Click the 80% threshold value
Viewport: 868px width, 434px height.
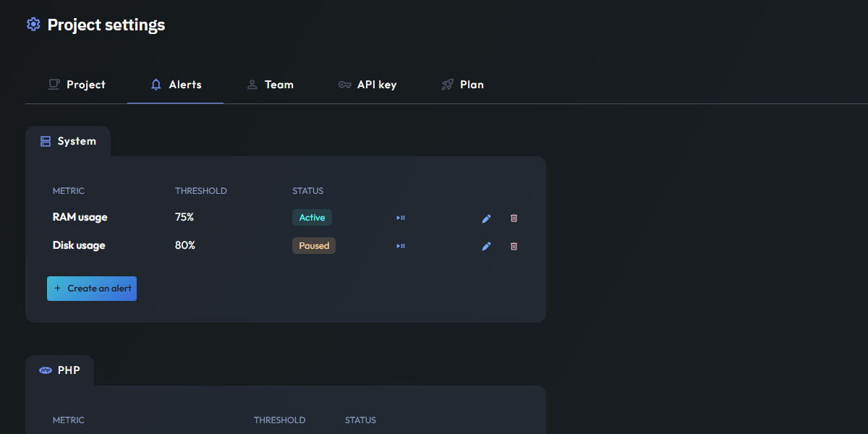(x=185, y=245)
